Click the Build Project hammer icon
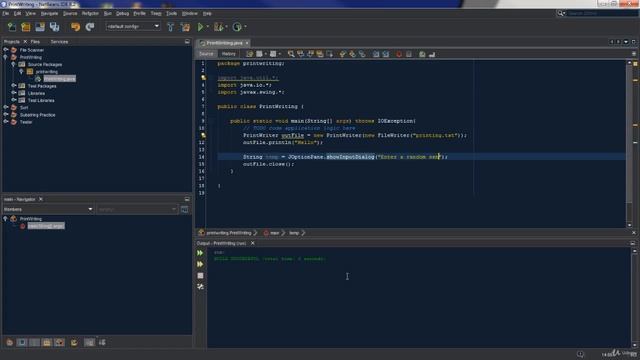 coord(171,27)
